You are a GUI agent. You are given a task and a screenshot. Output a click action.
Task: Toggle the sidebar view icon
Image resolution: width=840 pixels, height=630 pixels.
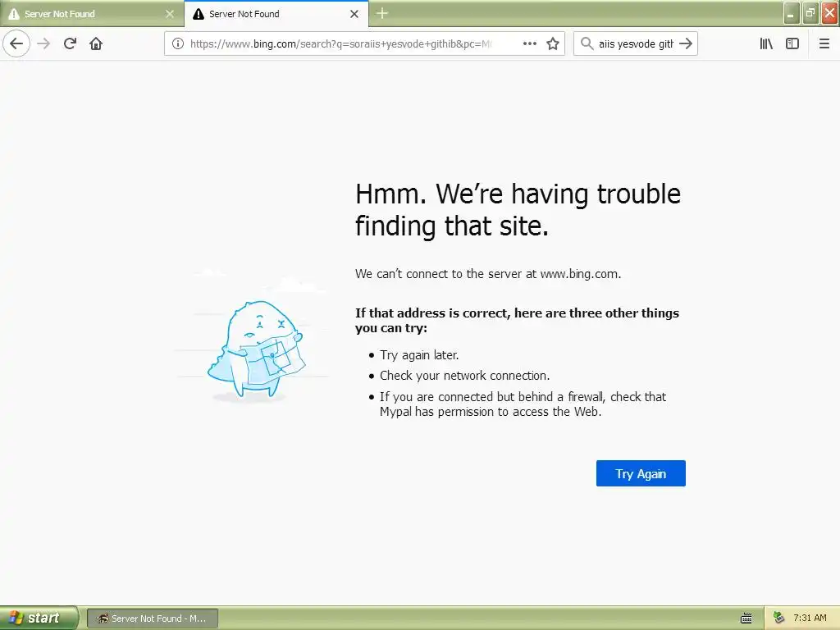click(x=792, y=43)
